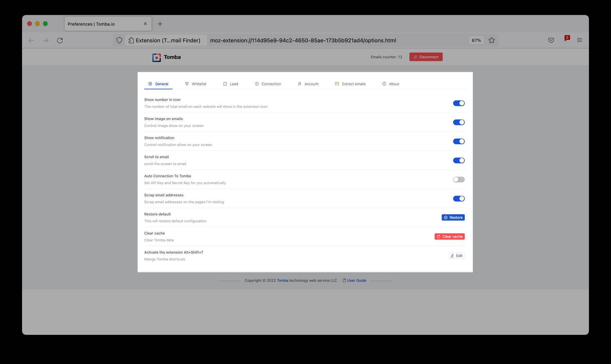The image size is (611, 364).
Task: Click Tomba extension toolbar icon with badge
Action: (566, 39)
